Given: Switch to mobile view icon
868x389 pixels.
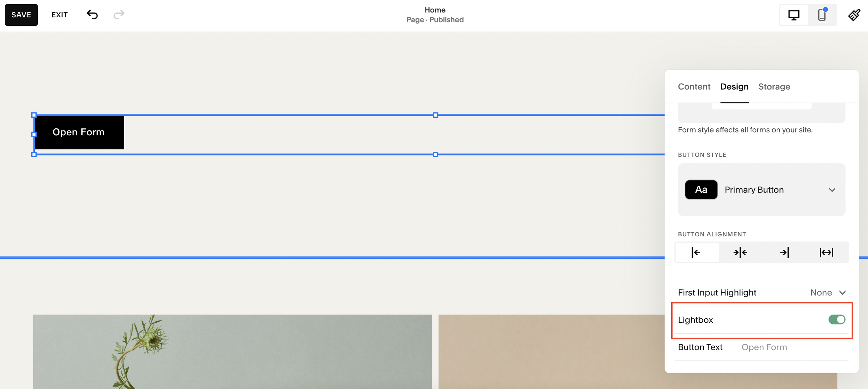Looking at the screenshot, I should coord(822,15).
